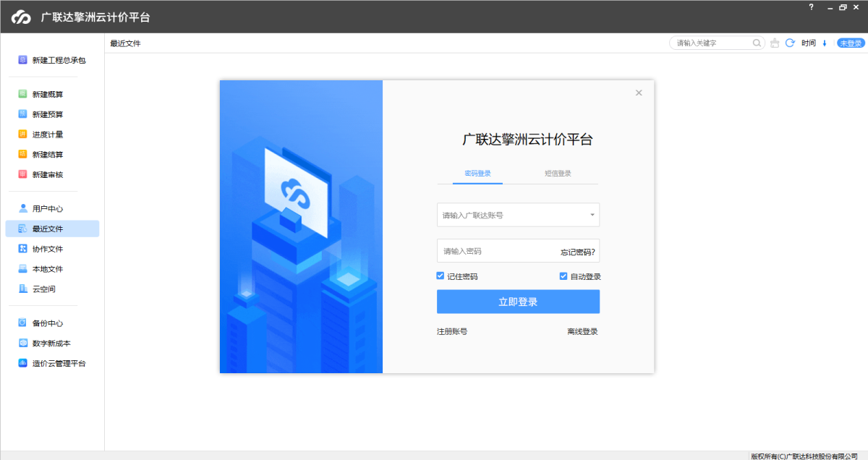Click the 请输入密码 password field
The image size is (868, 460).
coord(495,251)
